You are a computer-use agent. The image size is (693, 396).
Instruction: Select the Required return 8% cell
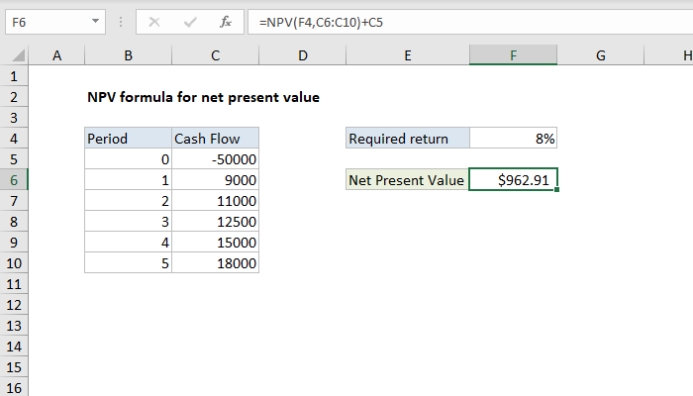pos(513,138)
